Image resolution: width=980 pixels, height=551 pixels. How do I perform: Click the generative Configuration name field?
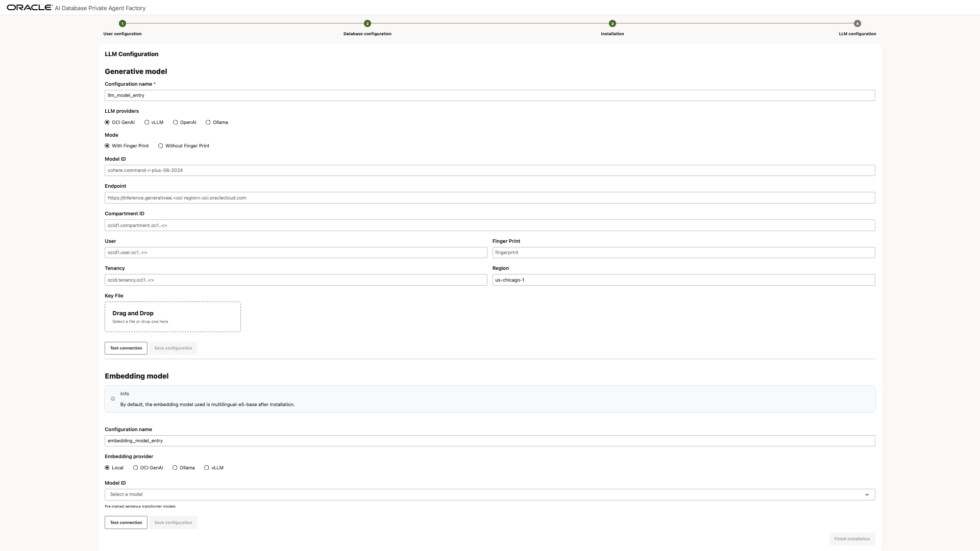click(490, 95)
